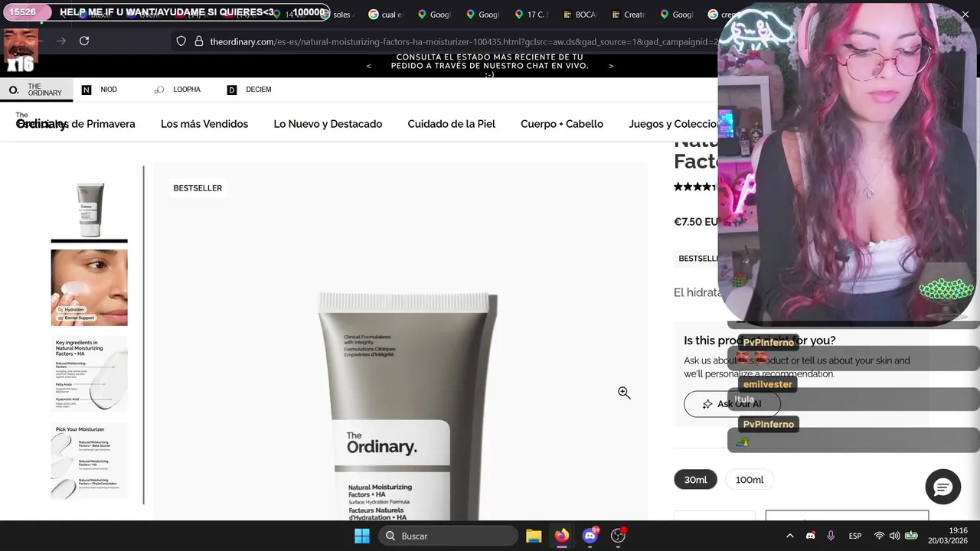The width and height of the screenshot is (980, 551).
Task: Click the emilvester chat username
Action: 767,384
